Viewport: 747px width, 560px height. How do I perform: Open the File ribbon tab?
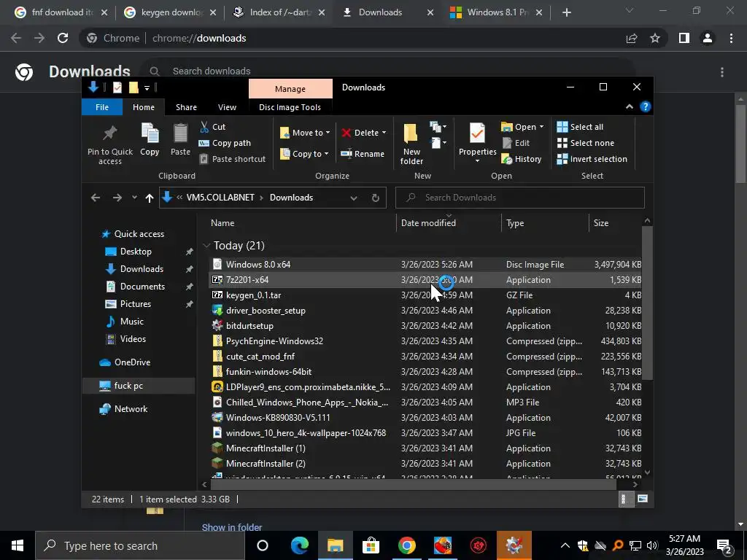(102, 107)
